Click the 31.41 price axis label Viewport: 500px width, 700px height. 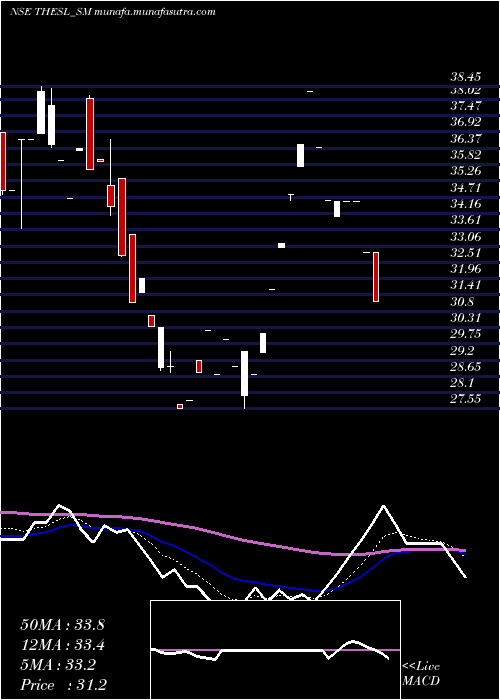[466, 285]
